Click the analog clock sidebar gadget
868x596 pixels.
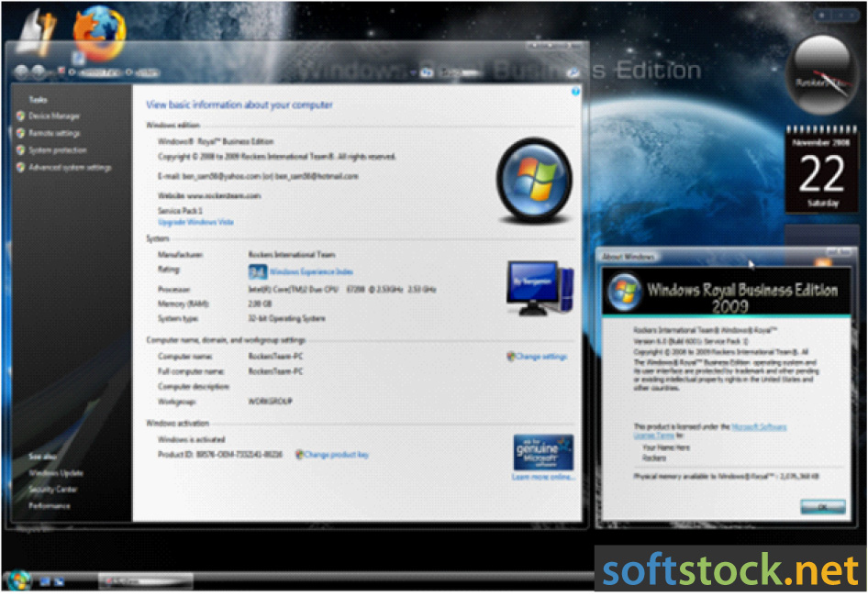[821, 74]
